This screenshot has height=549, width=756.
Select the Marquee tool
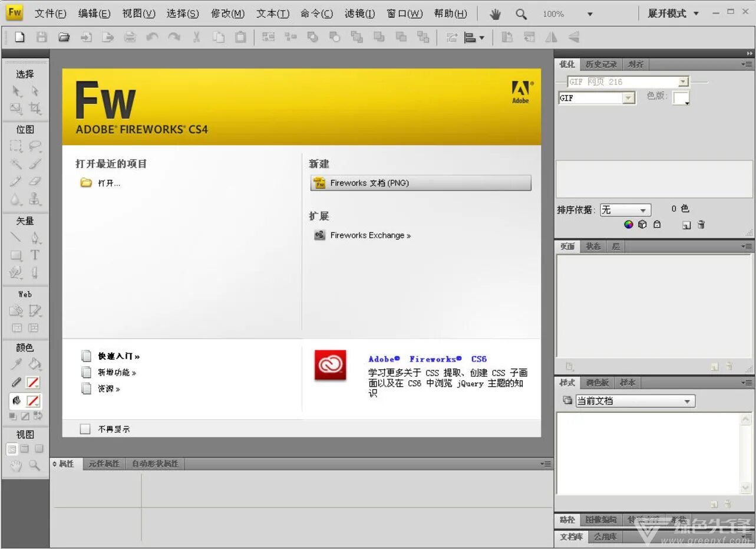(x=16, y=146)
